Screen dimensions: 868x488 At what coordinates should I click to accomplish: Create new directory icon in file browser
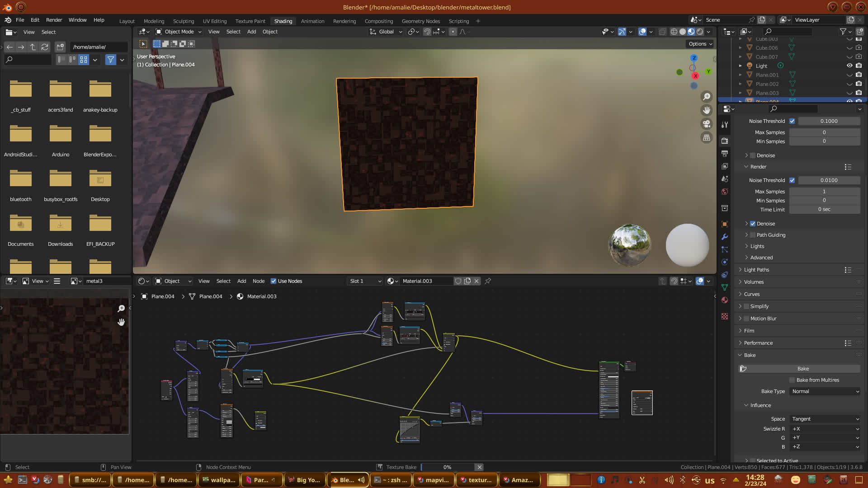60,47
